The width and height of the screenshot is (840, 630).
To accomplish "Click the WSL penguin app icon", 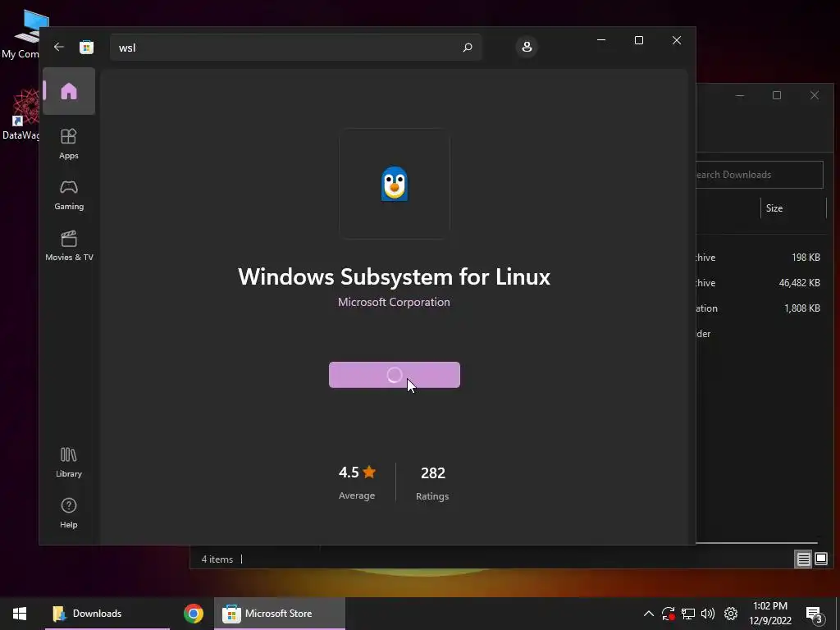I will tap(395, 184).
